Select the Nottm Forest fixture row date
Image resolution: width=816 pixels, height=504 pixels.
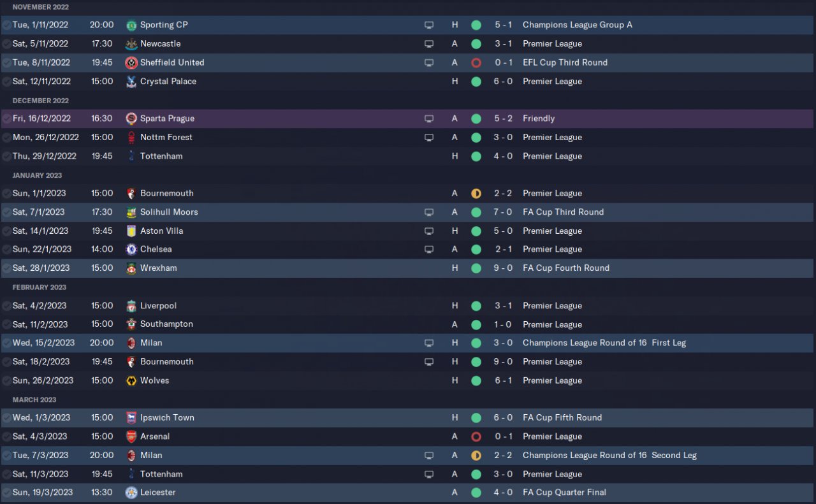coord(45,137)
